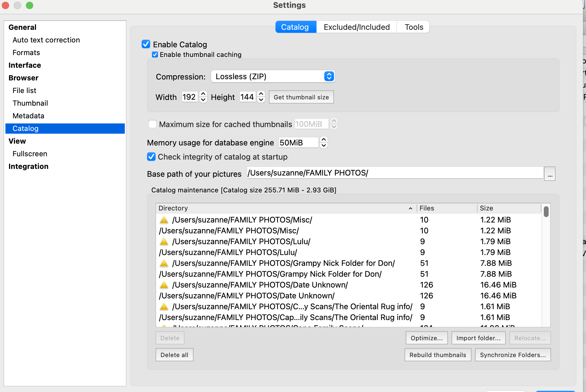Image resolution: width=586 pixels, height=392 pixels.
Task: Open the Compression dropdown Lossless (ZIP)
Action: 273,76
